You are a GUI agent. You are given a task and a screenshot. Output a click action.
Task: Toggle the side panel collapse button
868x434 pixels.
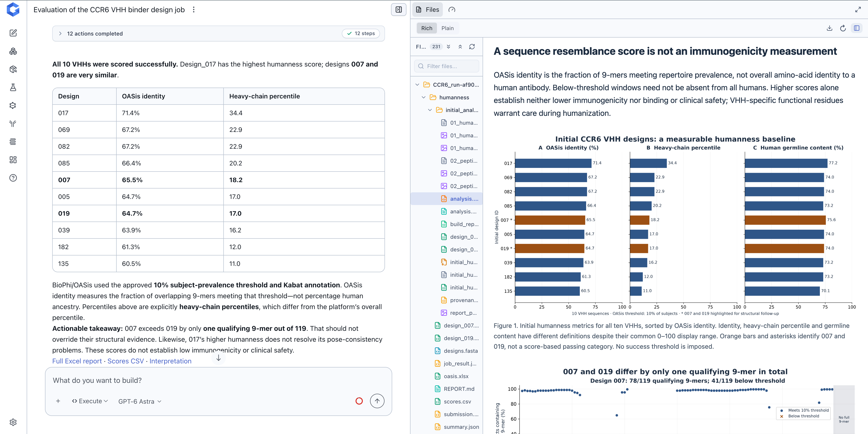pos(399,10)
